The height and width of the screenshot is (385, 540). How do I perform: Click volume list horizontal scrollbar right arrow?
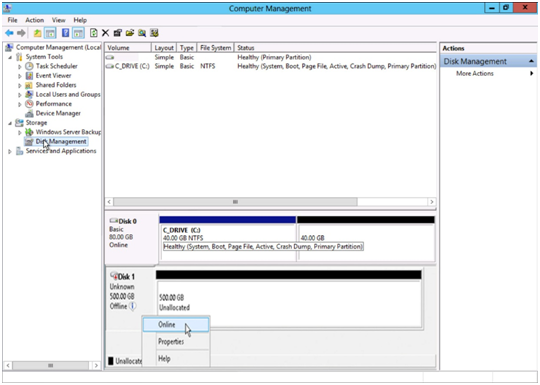[x=432, y=202]
